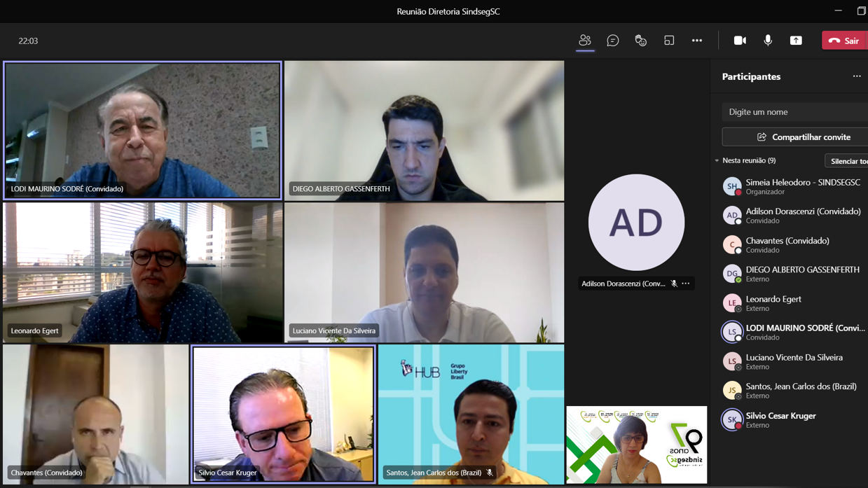Toggle the camera on or off
Screen dimensions: 868x488
pos(740,41)
